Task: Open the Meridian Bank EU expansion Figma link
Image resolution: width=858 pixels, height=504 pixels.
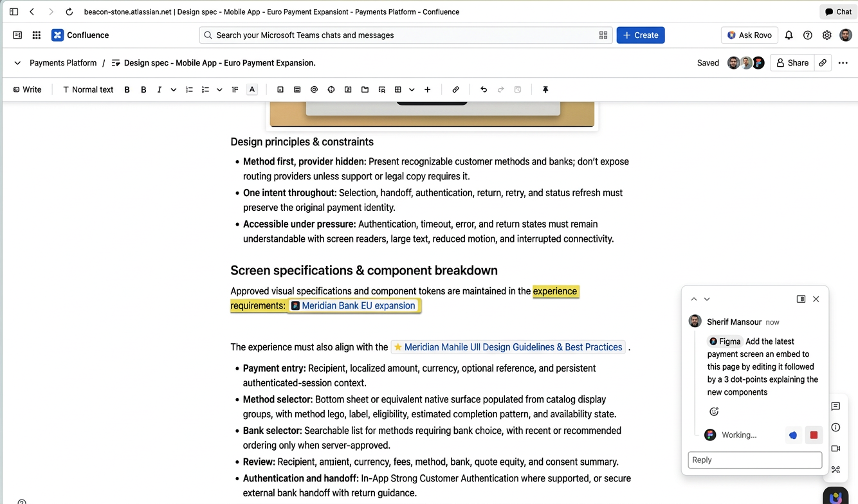Action: [353, 305]
